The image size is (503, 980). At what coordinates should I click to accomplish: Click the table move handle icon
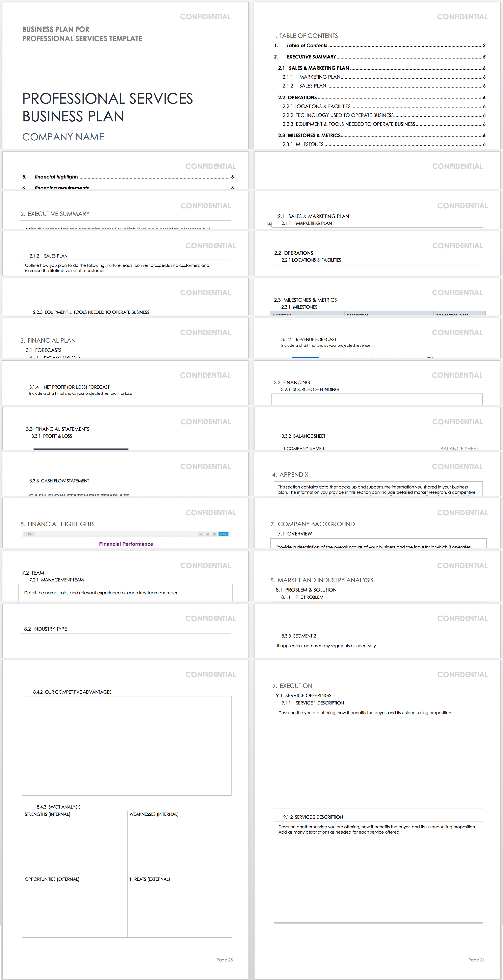point(269,225)
